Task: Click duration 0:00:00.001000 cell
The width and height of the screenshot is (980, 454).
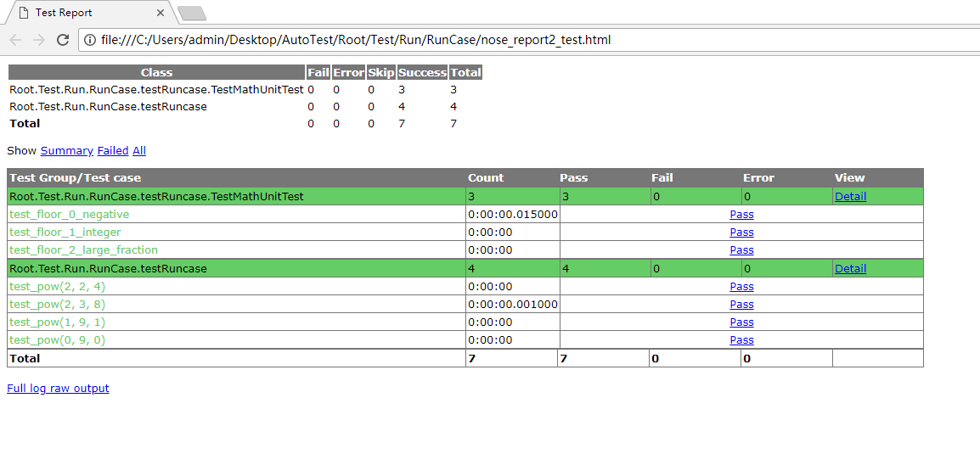Action: pyautogui.click(x=512, y=305)
